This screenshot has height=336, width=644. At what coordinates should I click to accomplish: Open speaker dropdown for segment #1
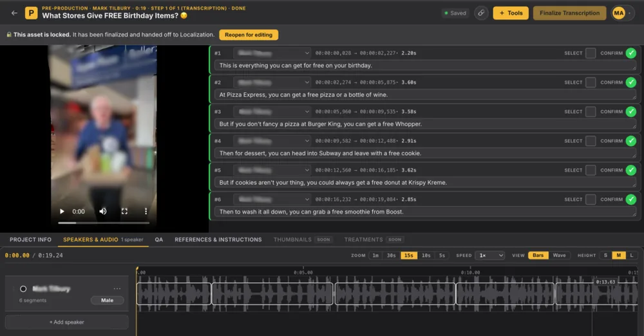(272, 53)
